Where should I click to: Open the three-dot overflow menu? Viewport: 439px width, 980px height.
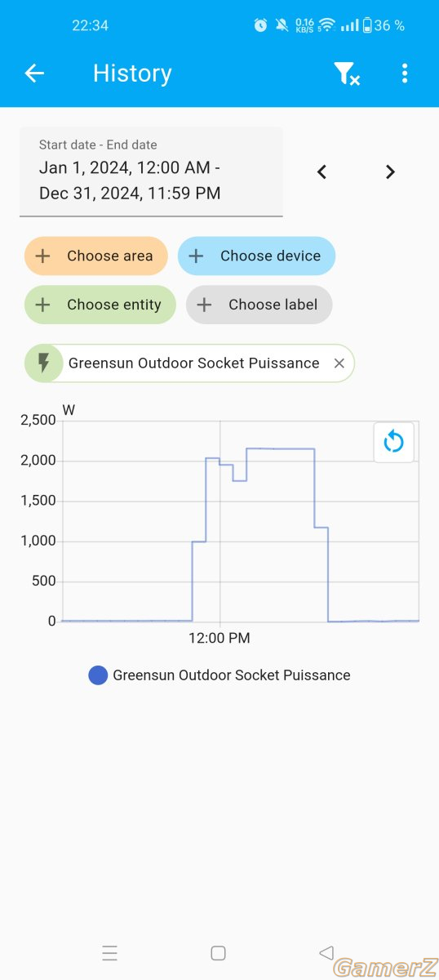(404, 73)
